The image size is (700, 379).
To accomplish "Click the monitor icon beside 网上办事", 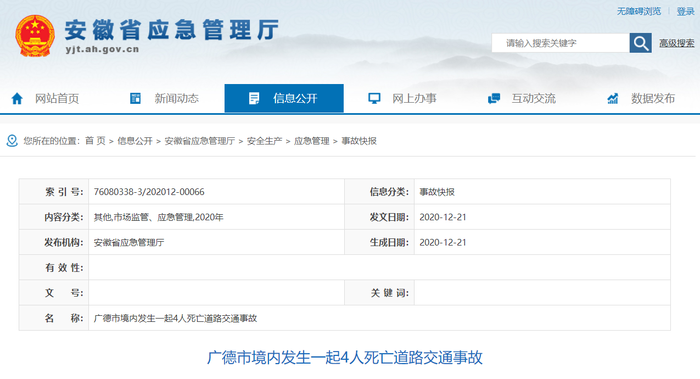I will (374, 98).
